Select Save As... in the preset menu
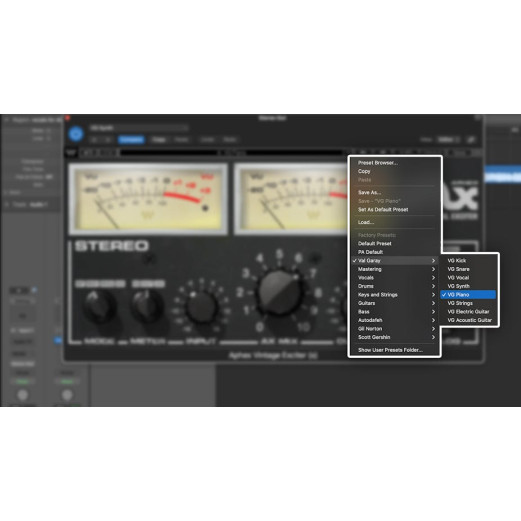Image resolution: width=521 pixels, height=521 pixels. pyautogui.click(x=369, y=192)
